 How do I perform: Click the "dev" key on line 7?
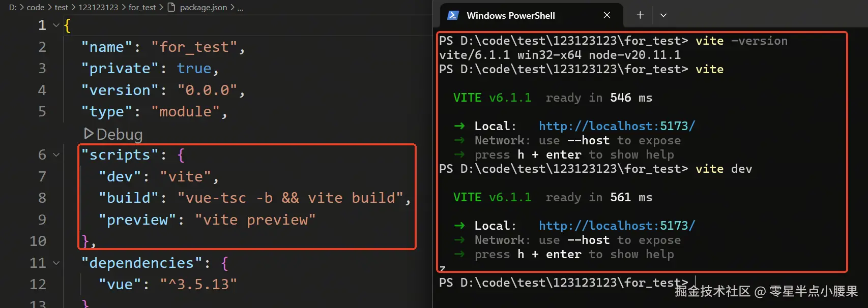[x=120, y=176]
